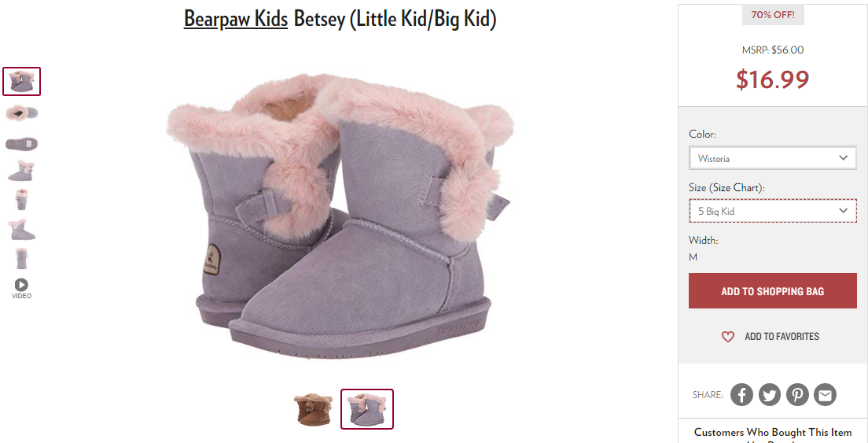Click the heart icon for favorites
This screenshot has width=868, height=443.
[x=727, y=337]
